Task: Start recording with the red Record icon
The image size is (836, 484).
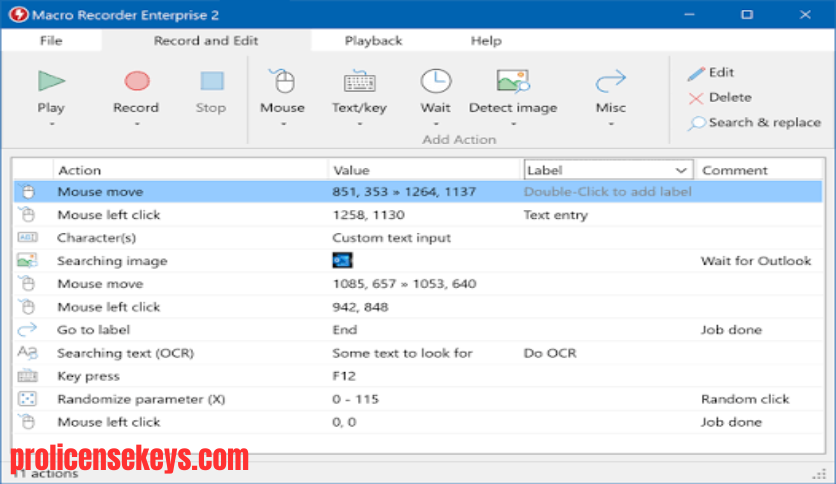Action: (x=137, y=81)
